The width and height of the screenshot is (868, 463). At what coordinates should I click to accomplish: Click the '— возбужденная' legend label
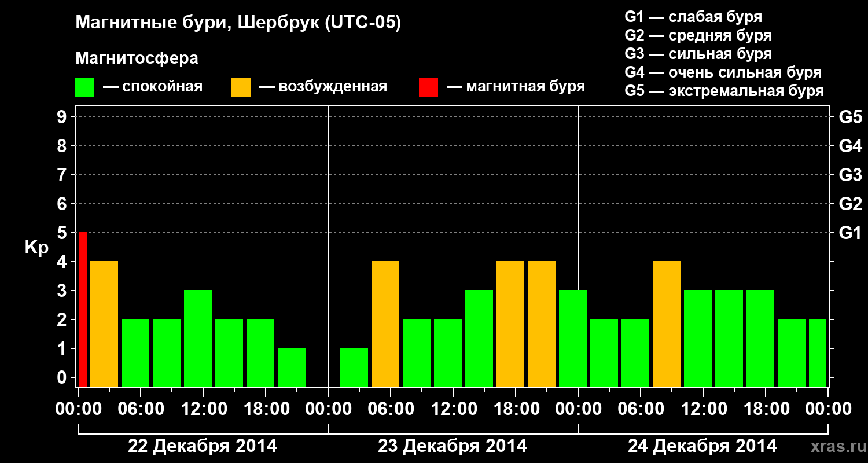pyautogui.click(x=323, y=87)
